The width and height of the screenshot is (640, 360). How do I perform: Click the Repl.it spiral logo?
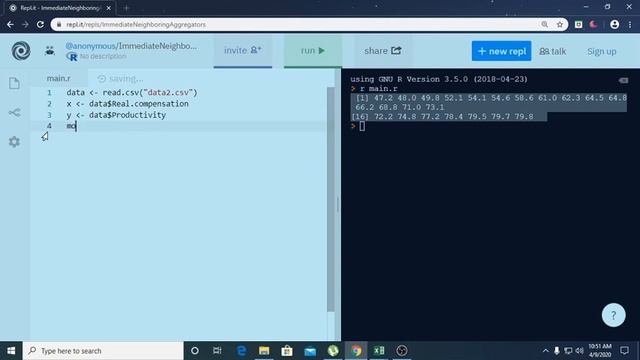pos(21,51)
